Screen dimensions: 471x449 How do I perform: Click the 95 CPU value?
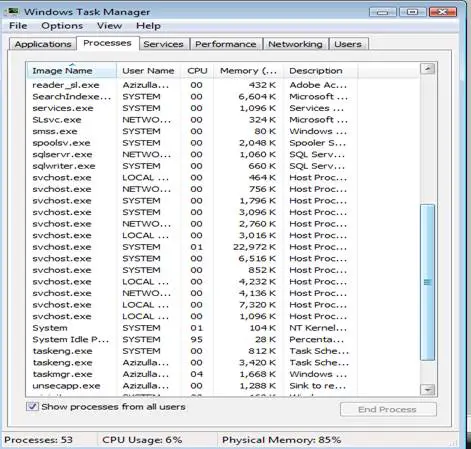click(197, 339)
